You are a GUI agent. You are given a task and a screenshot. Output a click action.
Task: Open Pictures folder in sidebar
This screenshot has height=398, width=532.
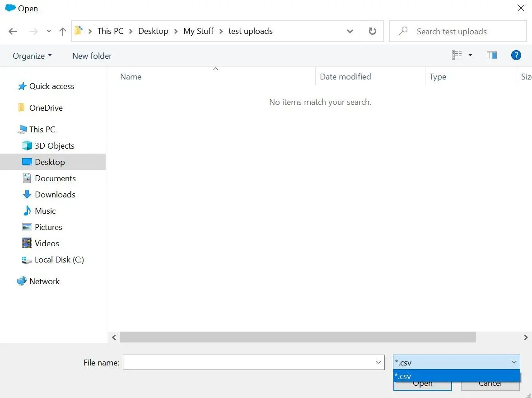48,227
